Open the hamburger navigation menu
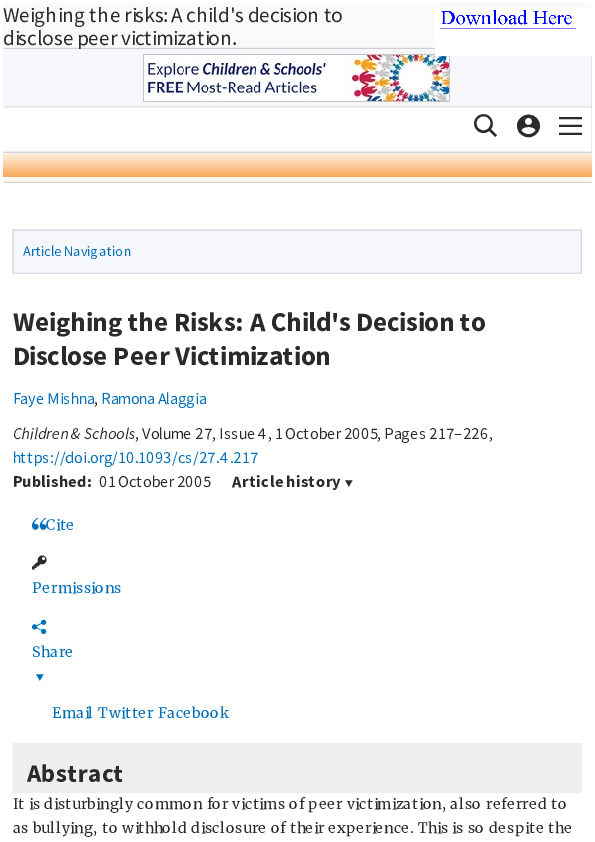 [570, 126]
